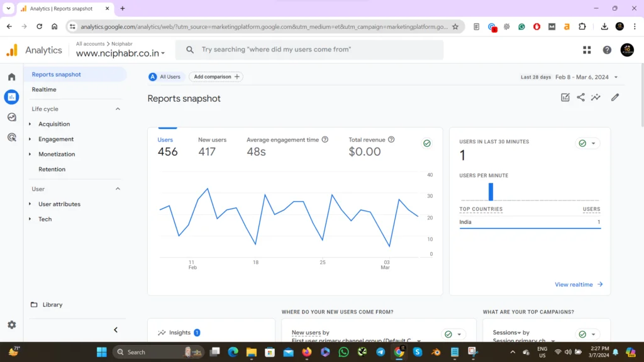
Task: Select the Average engagement time metric tab
Action: [x=287, y=146]
